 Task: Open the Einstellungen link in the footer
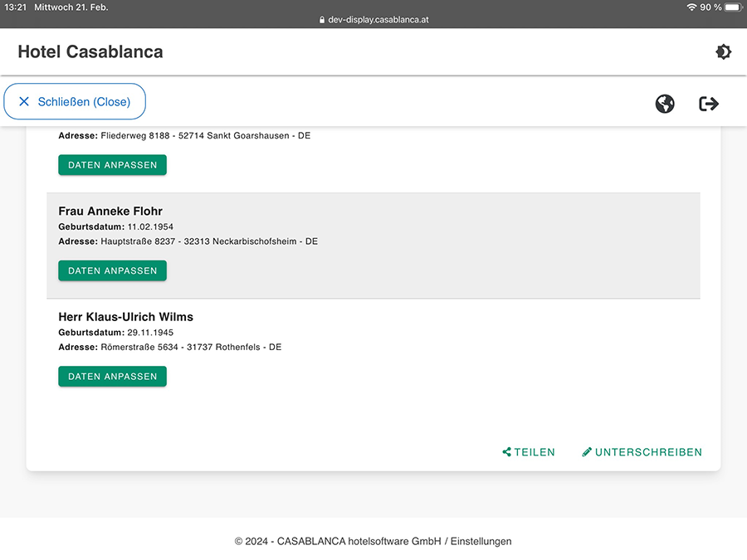coord(481,541)
